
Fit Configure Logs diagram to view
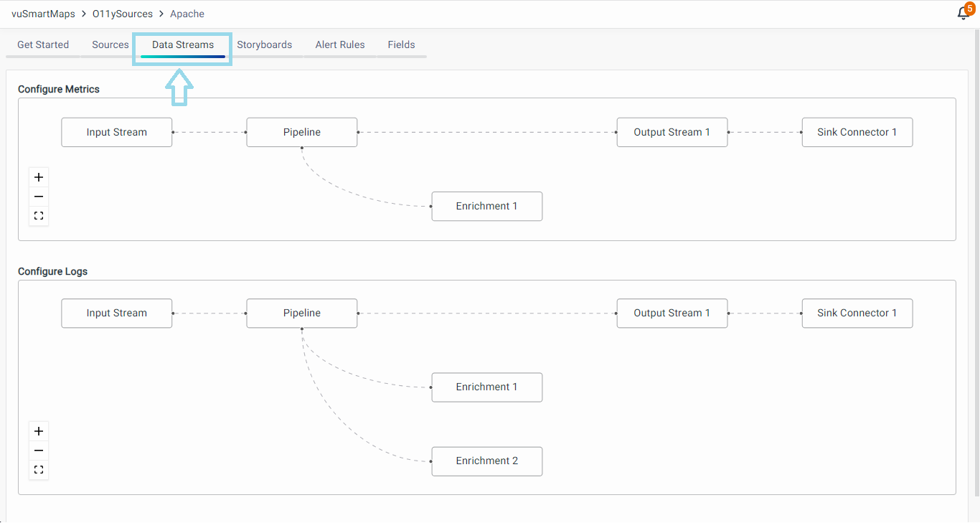(x=39, y=470)
